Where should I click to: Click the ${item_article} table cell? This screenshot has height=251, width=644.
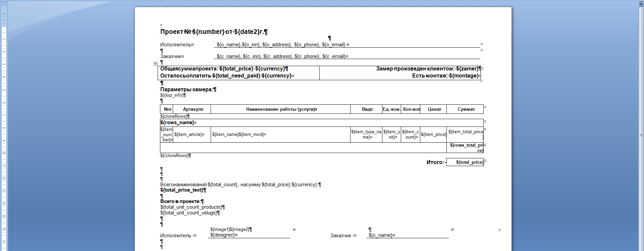[x=189, y=135]
